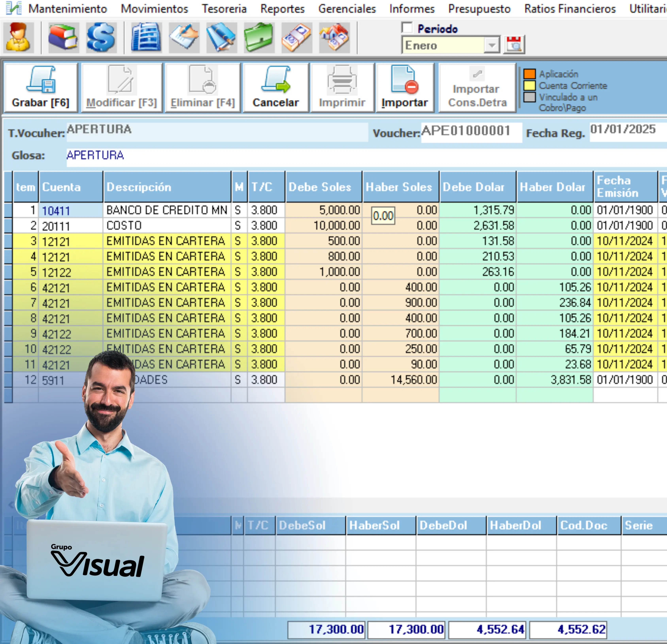
Task: Click the notebook with pen icon
Action: coord(222,37)
